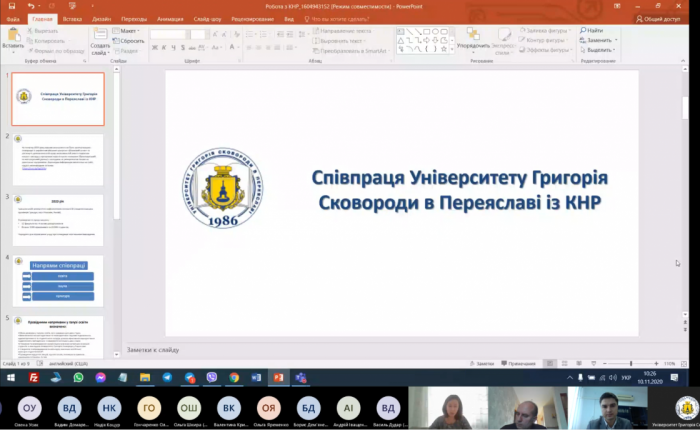
Task: Start slideshow from beginning quick access icon
Action: click(x=72, y=6)
